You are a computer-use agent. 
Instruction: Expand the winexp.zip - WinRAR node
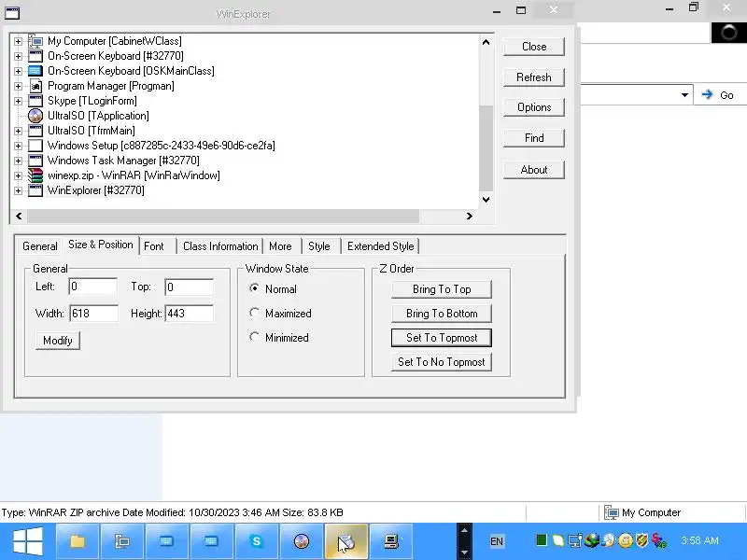tap(18, 175)
